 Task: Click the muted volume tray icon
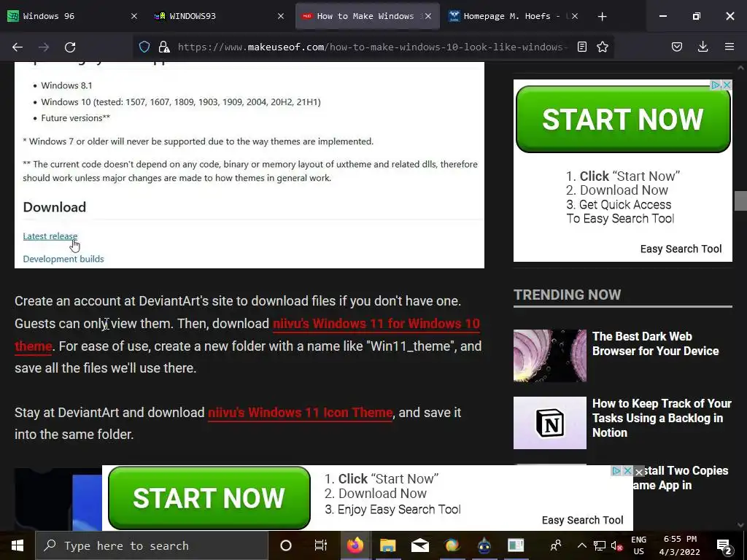click(617, 545)
